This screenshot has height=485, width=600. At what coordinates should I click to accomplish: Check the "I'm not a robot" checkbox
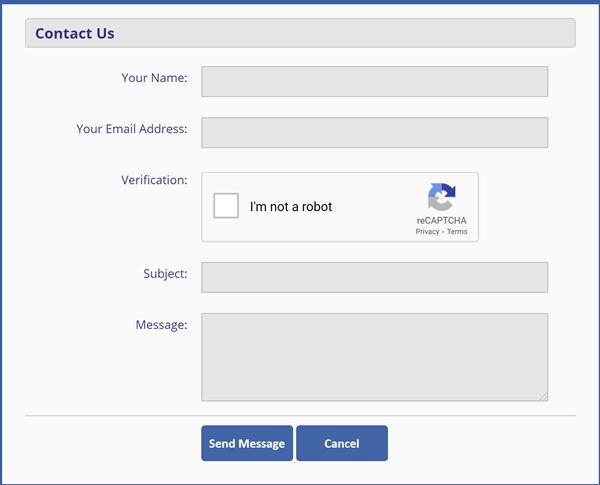[226, 206]
